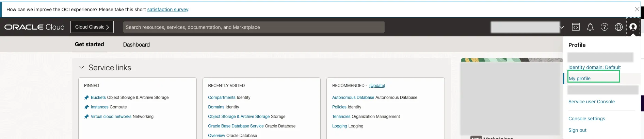The image size is (644, 139).
Task: Click the search resources input field
Action: point(254,27)
